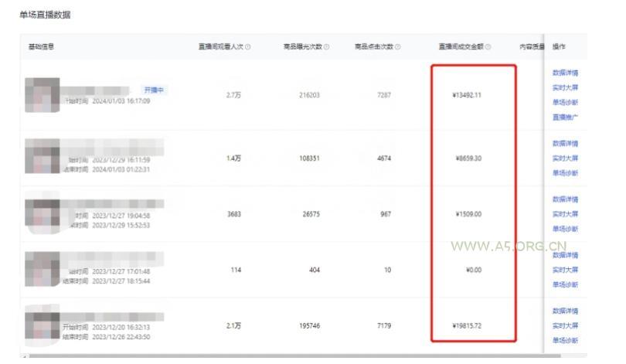Select the 195746 exposure count cell
This screenshot has height=364, width=626.
[309, 325]
